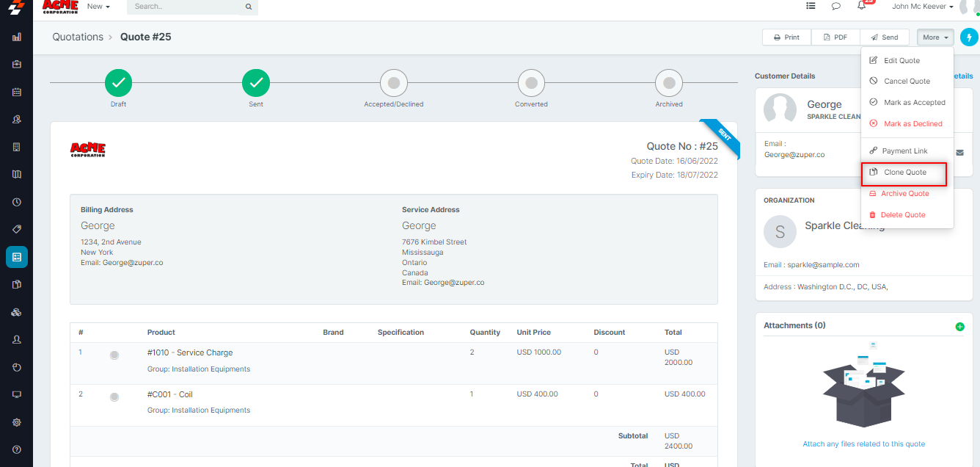Expand the New dropdown in header

click(x=98, y=7)
